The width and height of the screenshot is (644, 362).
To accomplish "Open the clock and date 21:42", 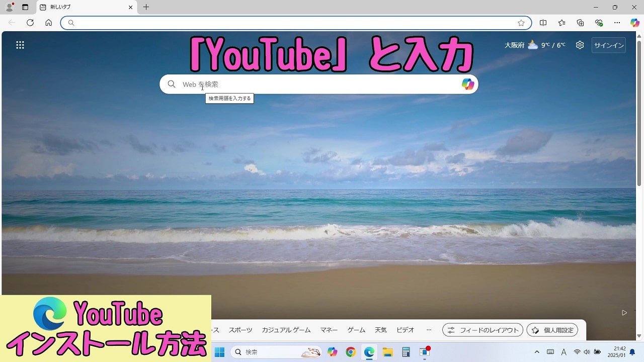I will pyautogui.click(x=616, y=352).
